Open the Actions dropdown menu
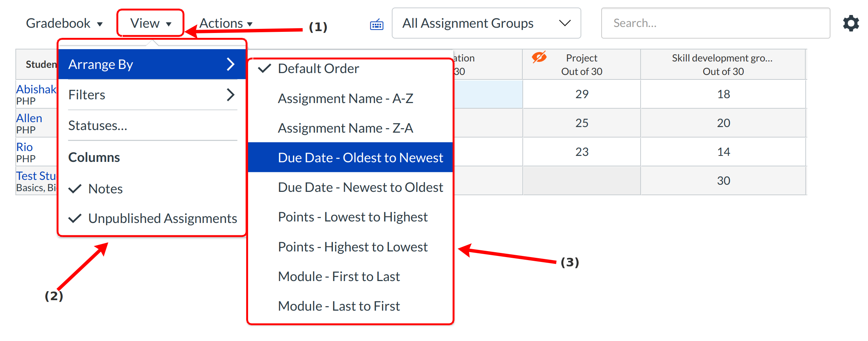 [x=226, y=23]
